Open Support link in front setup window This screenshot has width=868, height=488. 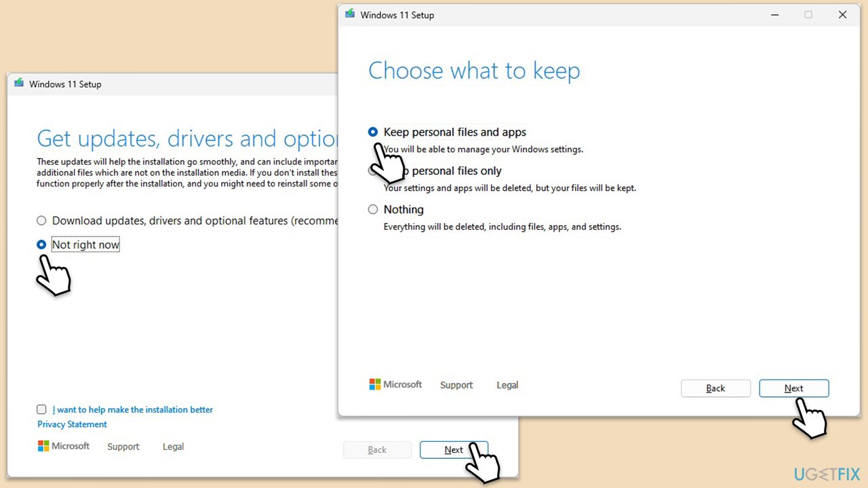coord(456,385)
